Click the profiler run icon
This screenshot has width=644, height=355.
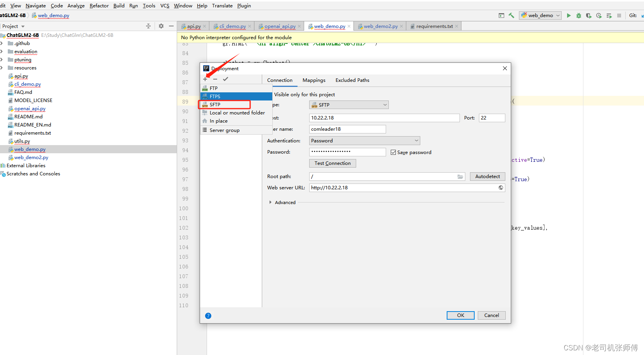tap(599, 16)
